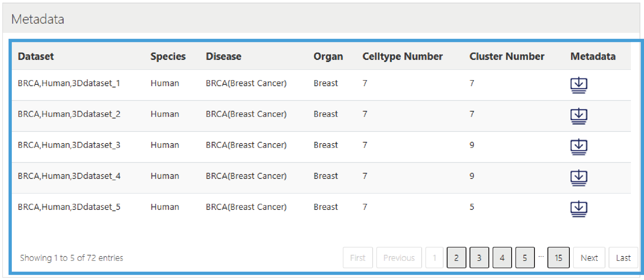This screenshot has width=644, height=280.
Task: Download metadata for BRCA,Human,3Ddataset_4
Action: pos(579,178)
